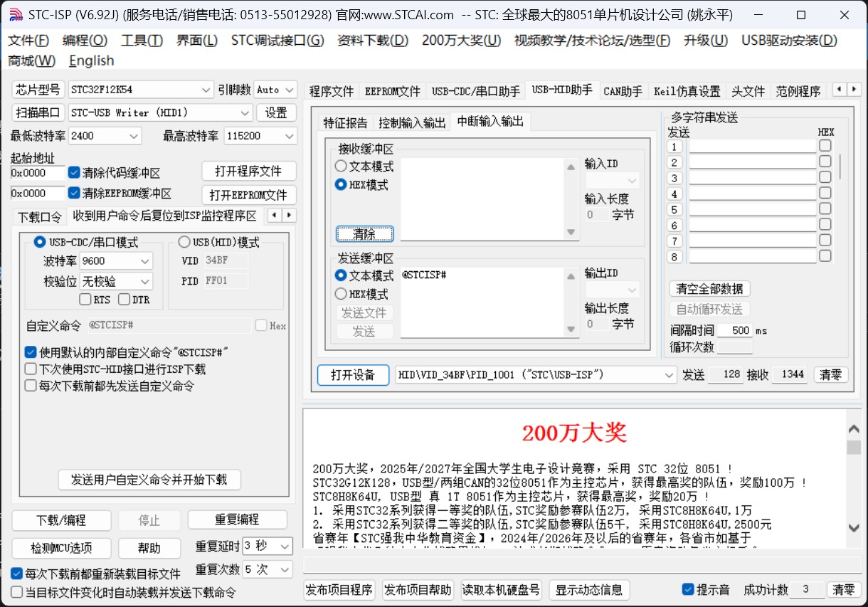Screen dimensions: 868x607
Task: Switch to 控制输入输出 tab
Action: 413,122
